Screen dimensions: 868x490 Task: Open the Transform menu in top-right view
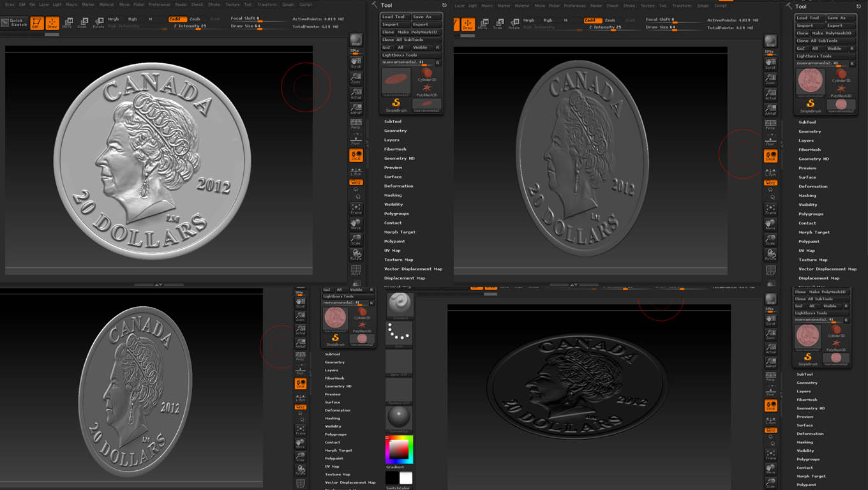[681, 5]
